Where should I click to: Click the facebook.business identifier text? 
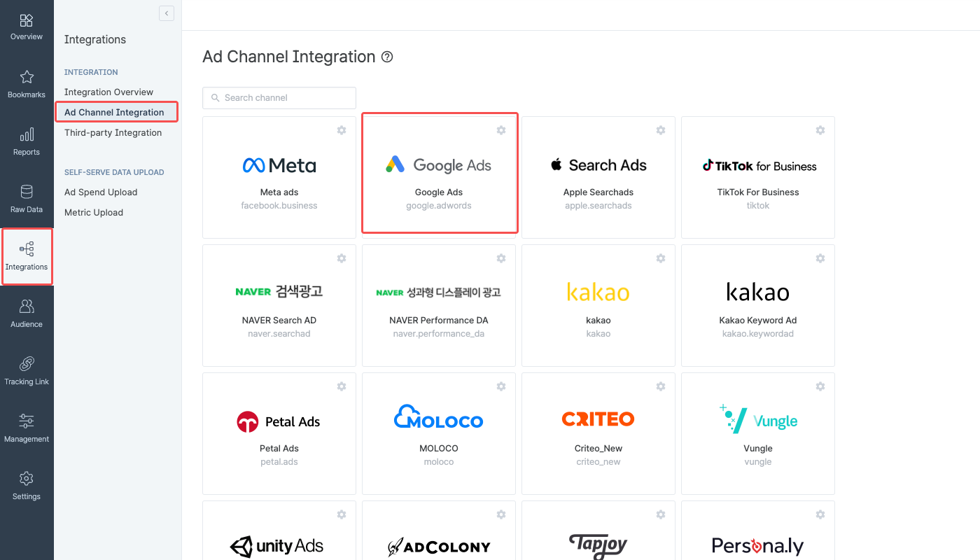[x=279, y=206]
